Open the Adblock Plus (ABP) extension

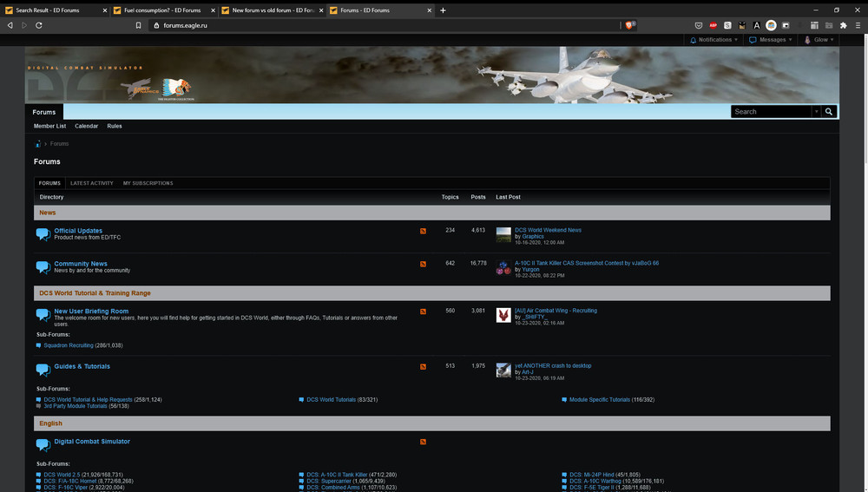pos(713,25)
